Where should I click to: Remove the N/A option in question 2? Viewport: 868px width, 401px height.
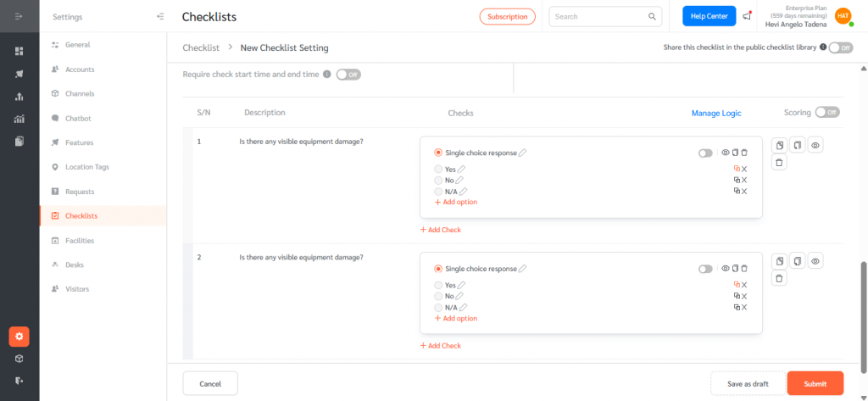(744, 307)
